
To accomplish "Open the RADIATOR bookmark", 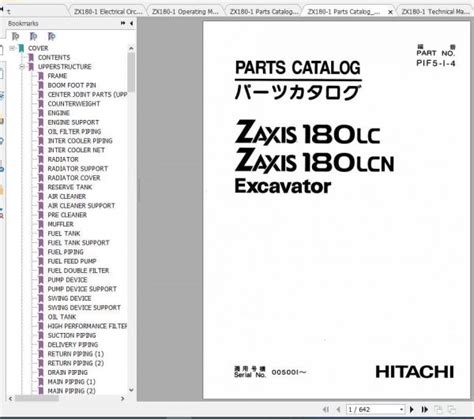I will pyautogui.click(x=63, y=159).
